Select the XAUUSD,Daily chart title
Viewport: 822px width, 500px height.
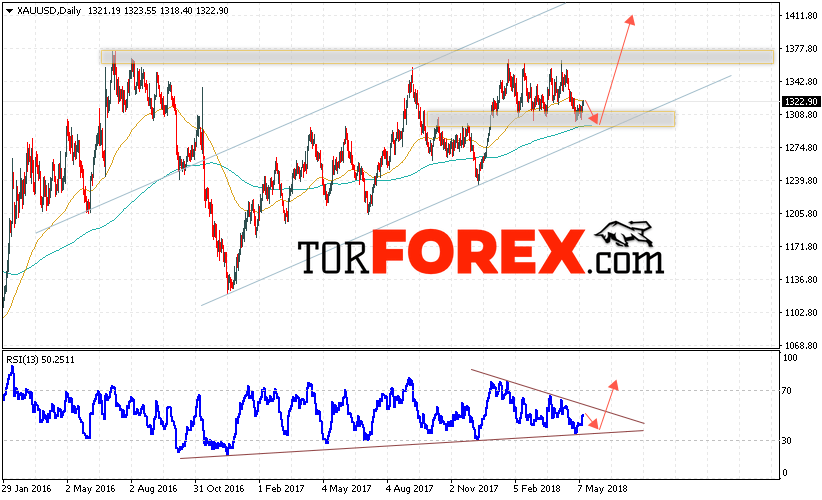(x=49, y=10)
